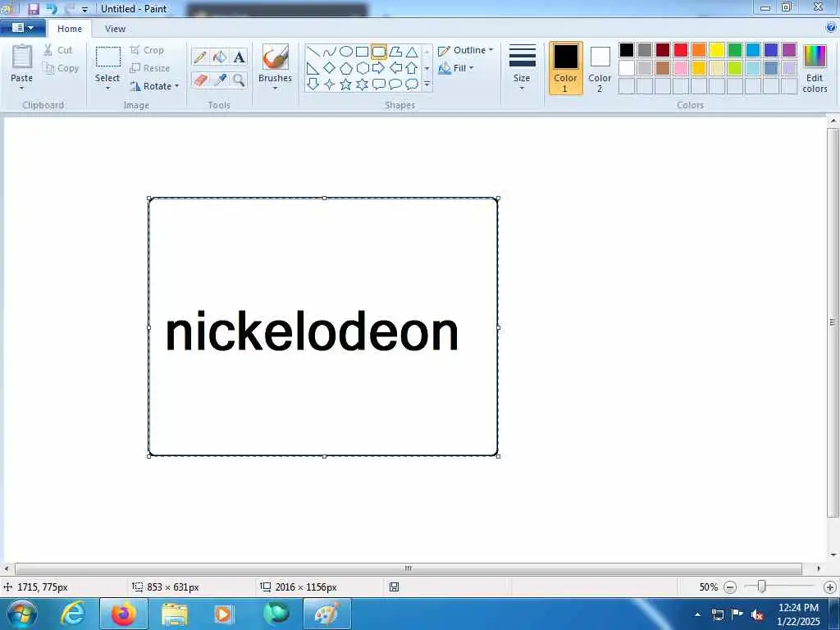Open Internet Explorer from the taskbar
This screenshot has width=840, height=630.
click(x=72, y=614)
